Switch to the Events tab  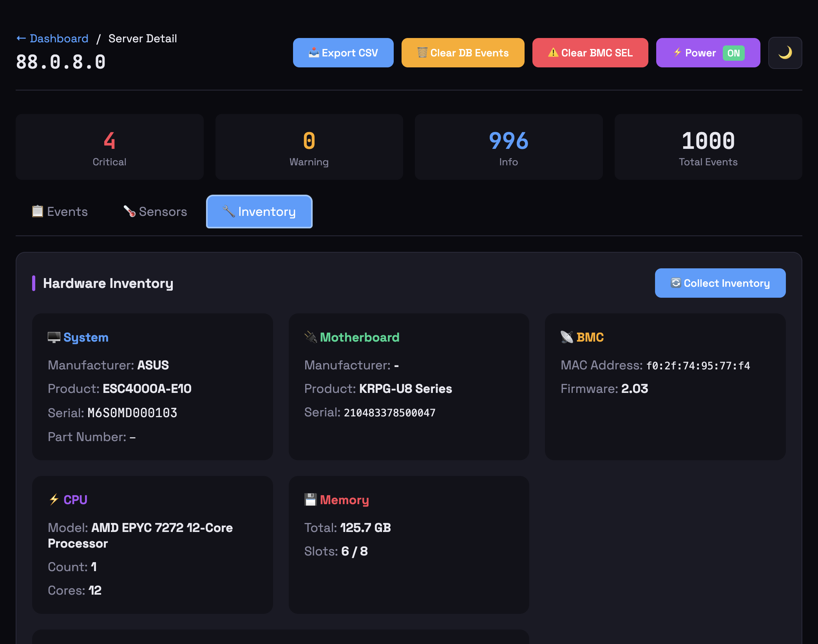(x=60, y=212)
